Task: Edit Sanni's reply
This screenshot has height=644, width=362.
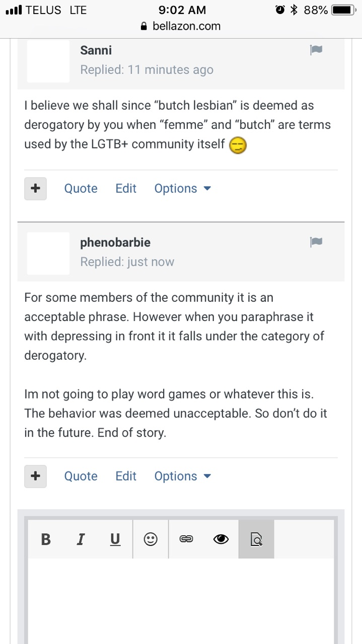Action: click(x=126, y=189)
